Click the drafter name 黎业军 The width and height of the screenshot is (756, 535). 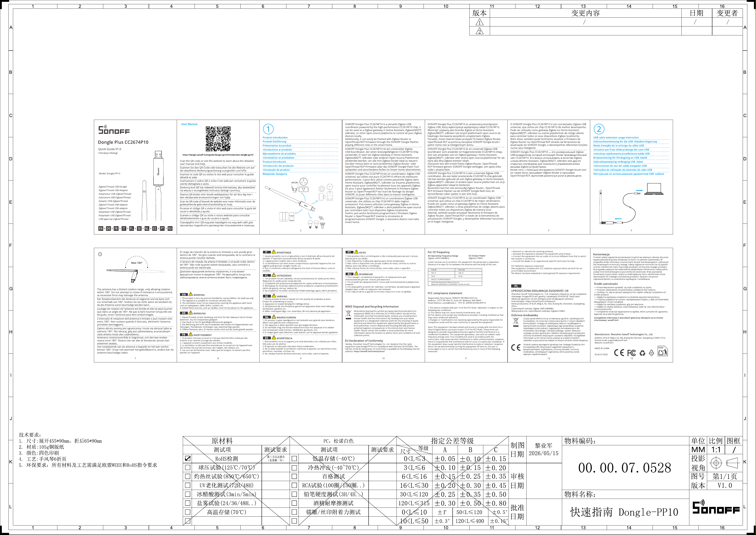[x=544, y=445]
